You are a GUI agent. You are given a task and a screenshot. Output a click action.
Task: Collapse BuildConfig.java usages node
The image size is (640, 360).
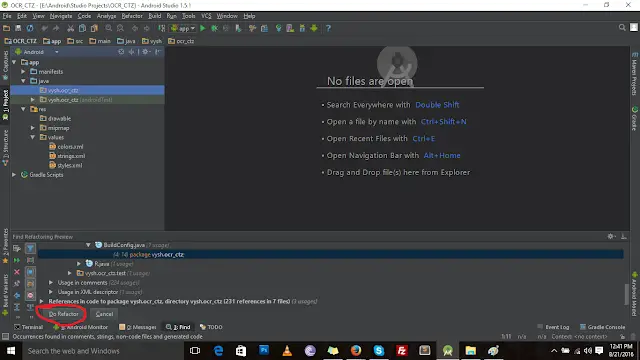click(x=88, y=245)
